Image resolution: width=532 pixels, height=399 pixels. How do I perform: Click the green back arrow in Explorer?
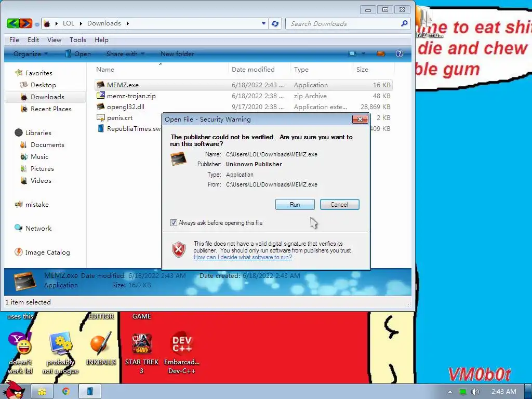click(x=13, y=23)
